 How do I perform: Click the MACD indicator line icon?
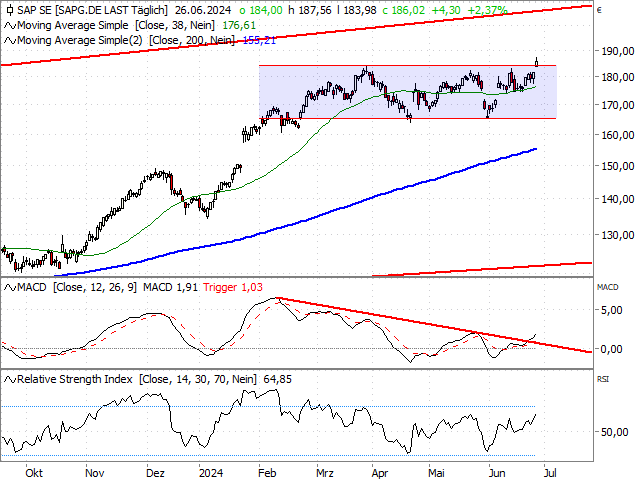10,288
